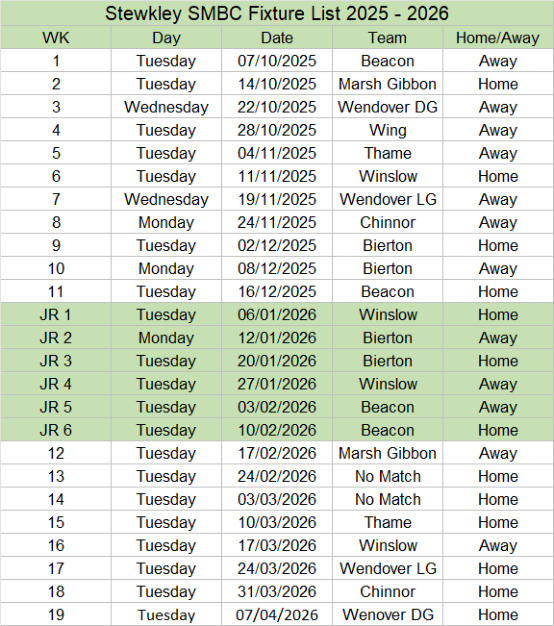
Task: Select the fixture list title cell
Action: click(x=277, y=13)
